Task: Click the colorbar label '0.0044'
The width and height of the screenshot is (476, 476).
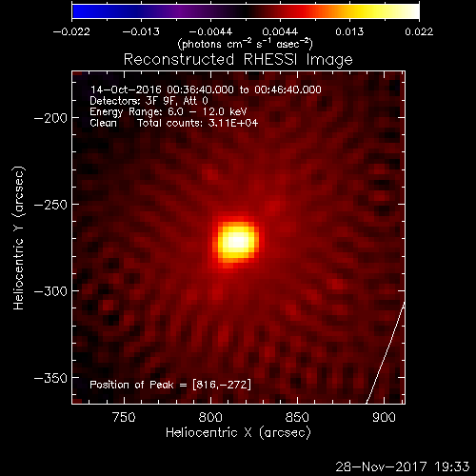Action: (x=280, y=31)
